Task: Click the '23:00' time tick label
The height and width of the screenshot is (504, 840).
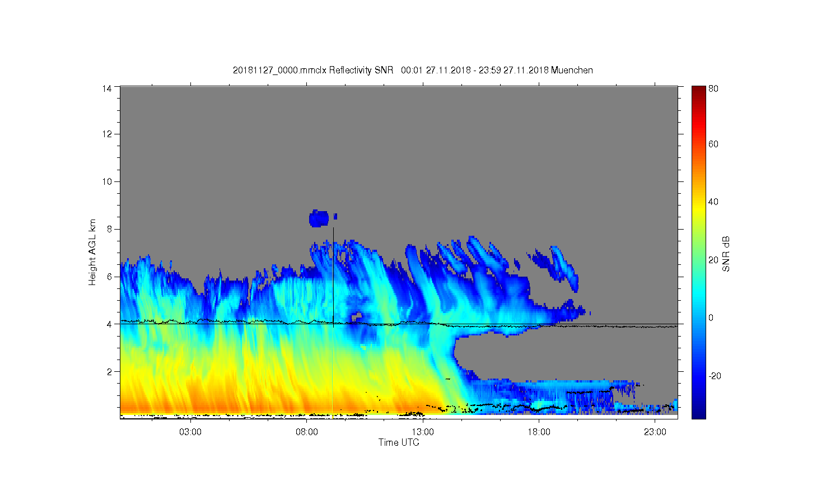Action: (655, 432)
